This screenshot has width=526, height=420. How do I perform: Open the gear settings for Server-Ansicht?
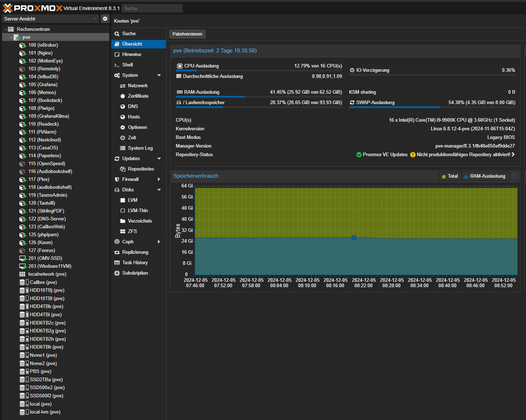pos(105,19)
